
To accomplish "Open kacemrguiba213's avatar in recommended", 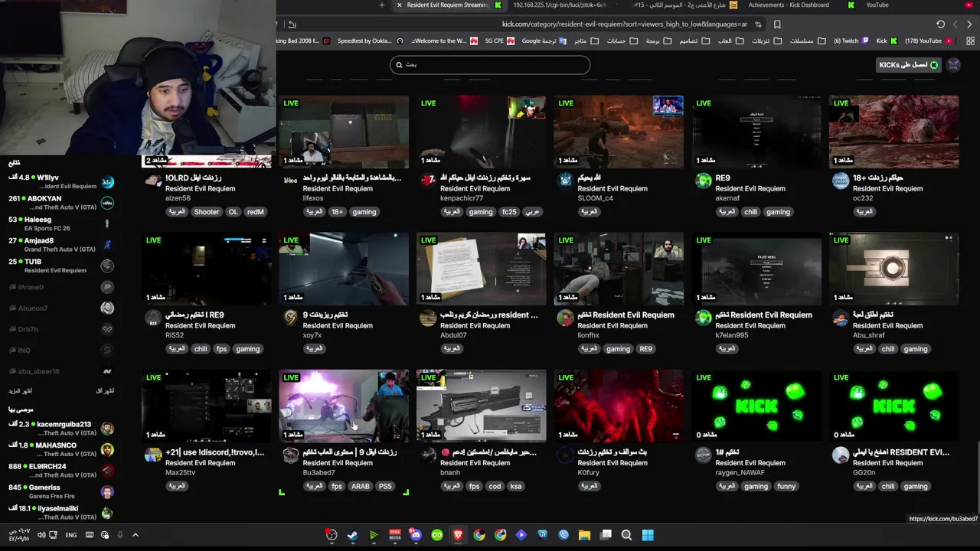I will (107, 429).
